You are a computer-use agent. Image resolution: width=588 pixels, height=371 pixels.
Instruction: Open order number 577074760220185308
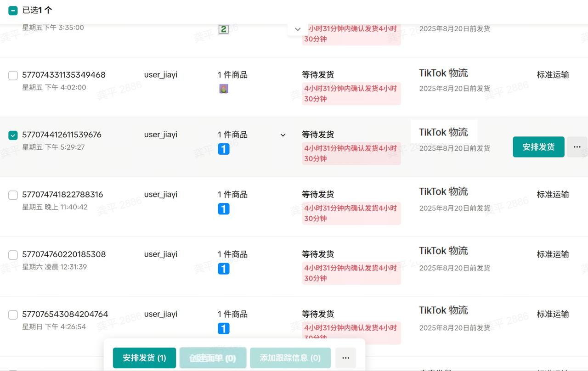tap(64, 254)
